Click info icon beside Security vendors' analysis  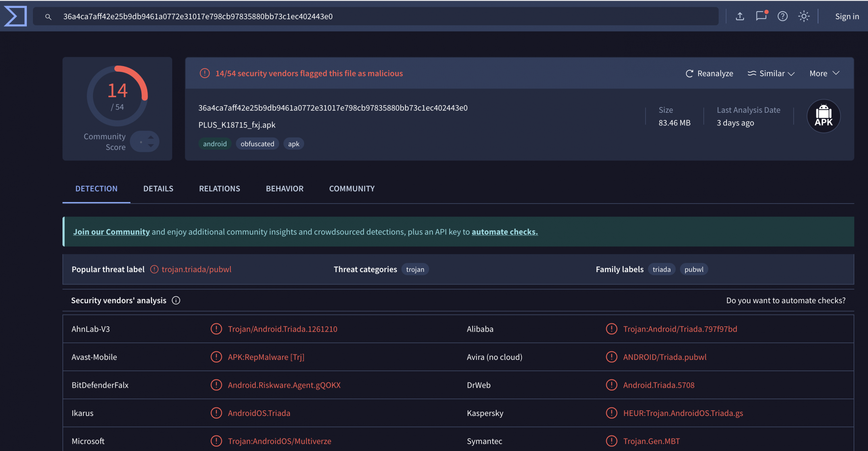(176, 300)
